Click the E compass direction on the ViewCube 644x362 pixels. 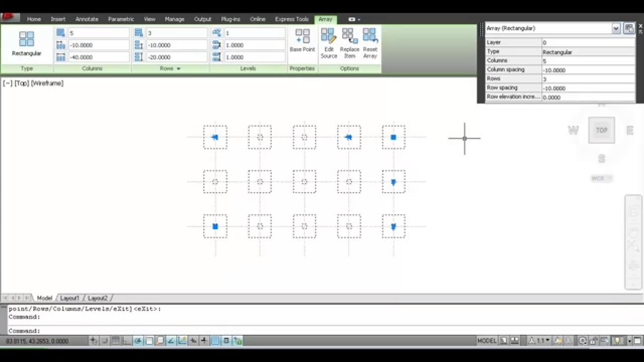click(x=629, y=131)
